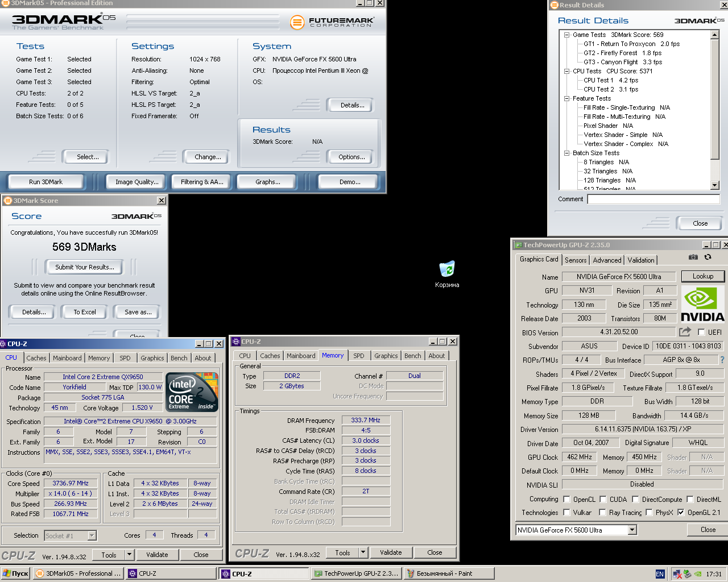
Task: Click the disconnected network tray icon
Action: (x=677, y=574)
